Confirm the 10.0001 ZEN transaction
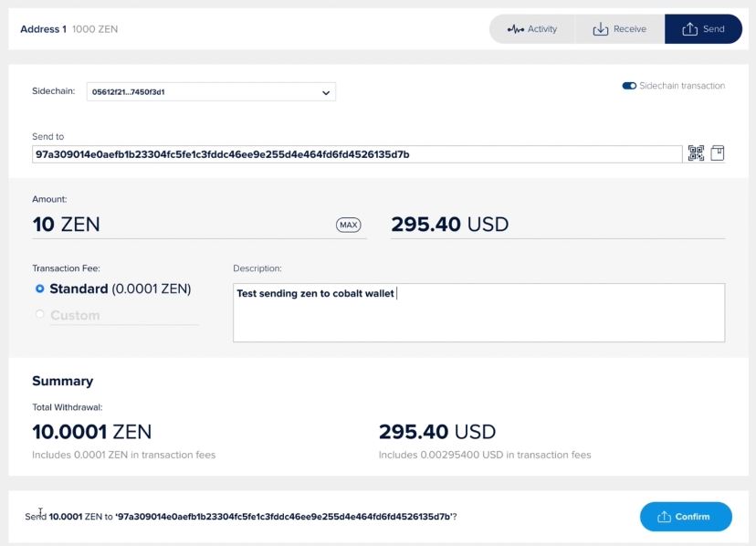 pos(686,517)
